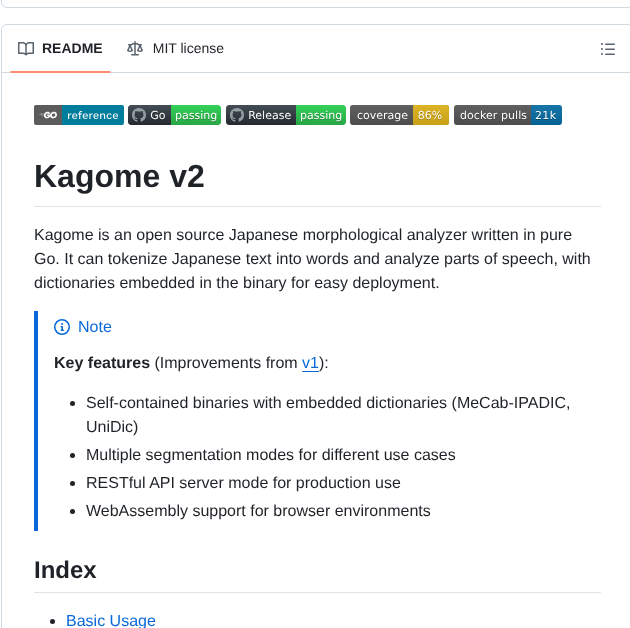Click the Note callout label
Viewport: 630px width, 628px height.
click(x=95, y=327)
